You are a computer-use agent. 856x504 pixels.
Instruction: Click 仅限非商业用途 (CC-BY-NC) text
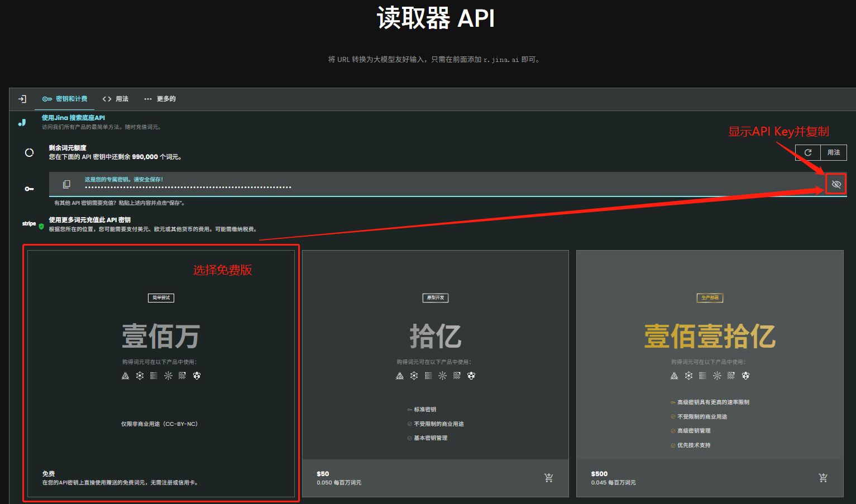pos(160,424)
